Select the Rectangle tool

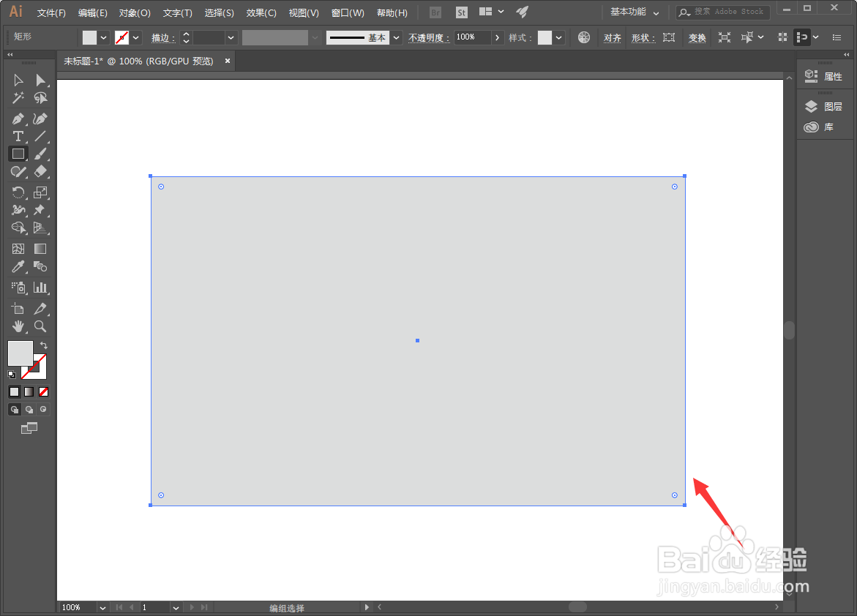(18, 154)
